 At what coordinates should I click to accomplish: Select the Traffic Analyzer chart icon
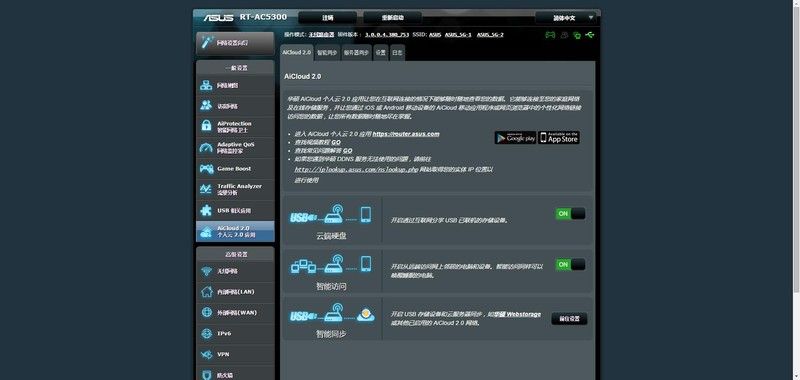pos(206,189)
